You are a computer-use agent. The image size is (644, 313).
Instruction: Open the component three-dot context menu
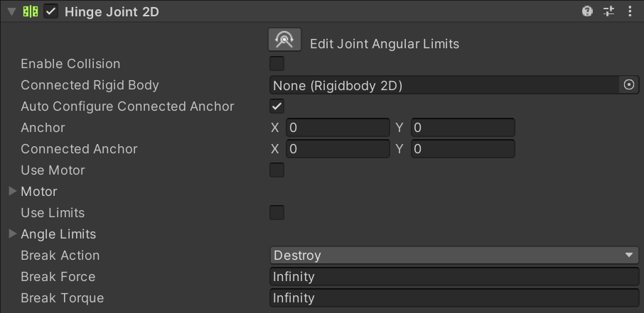click(x=630, y=11)
